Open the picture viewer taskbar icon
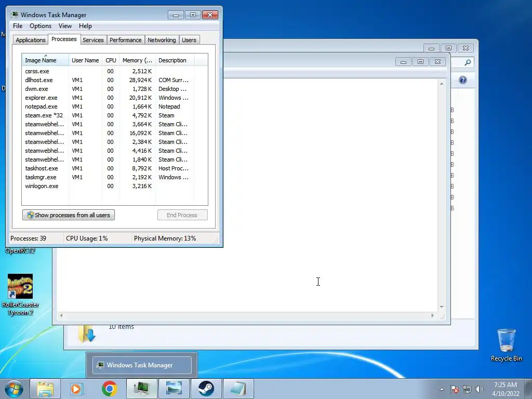This screenshot has width=532, height=399. click(x=174, y=389)
